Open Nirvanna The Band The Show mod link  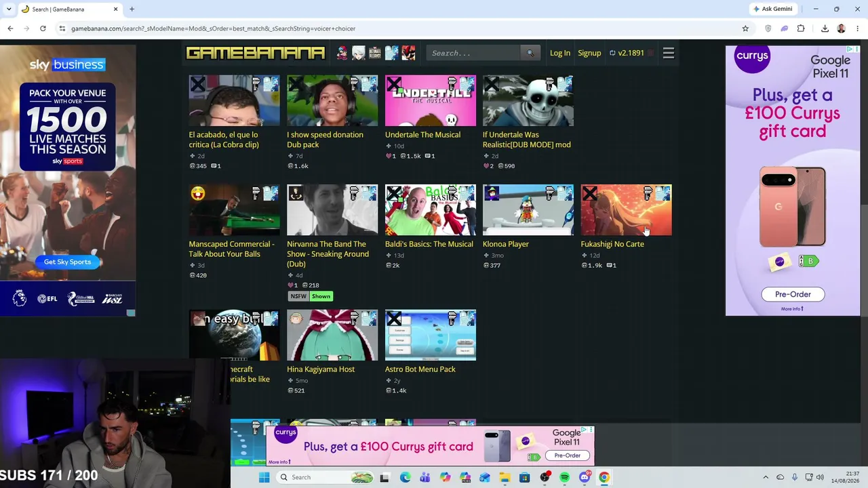[x=328, y=254]
